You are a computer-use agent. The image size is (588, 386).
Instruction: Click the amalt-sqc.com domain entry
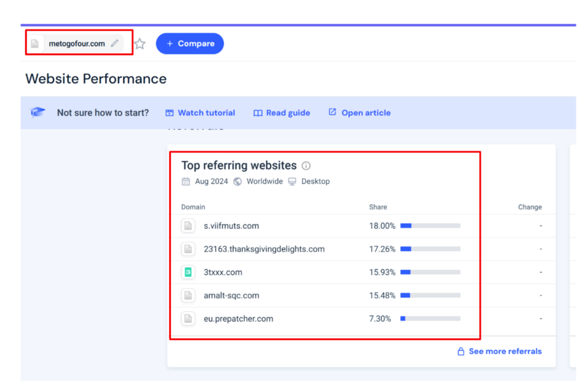[231, 295]
